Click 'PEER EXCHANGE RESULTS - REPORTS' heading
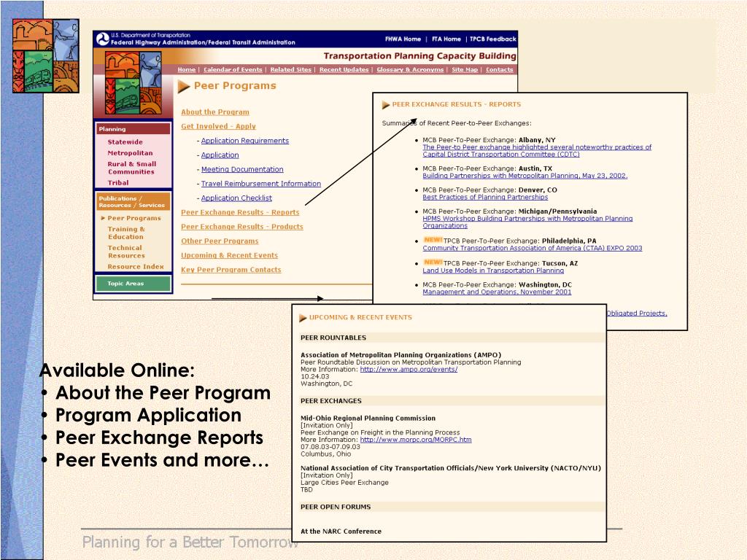The height and width of the screenshot is (560, 747). pyautogui.click(x=457, y=104)
